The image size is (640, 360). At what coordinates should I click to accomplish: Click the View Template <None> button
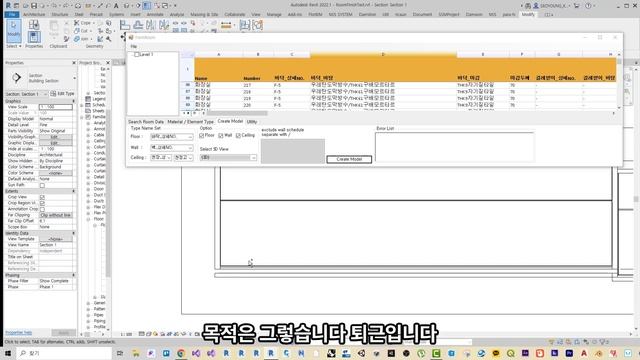[56, 239]
